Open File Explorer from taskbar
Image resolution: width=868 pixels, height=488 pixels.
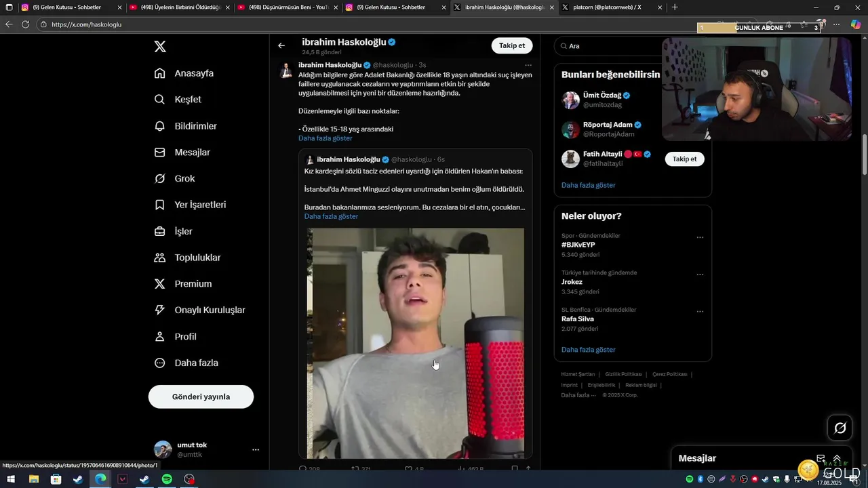[x=33, y=479]
